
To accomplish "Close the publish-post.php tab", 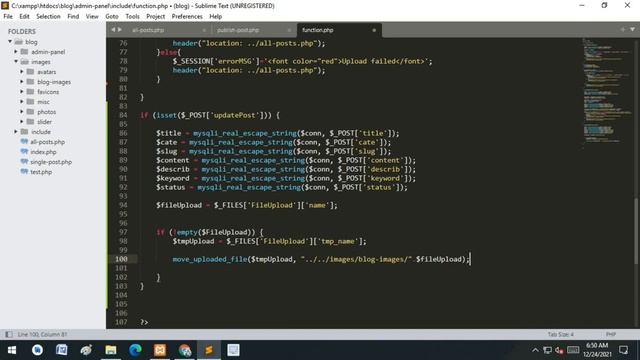I will click(289, 30).
